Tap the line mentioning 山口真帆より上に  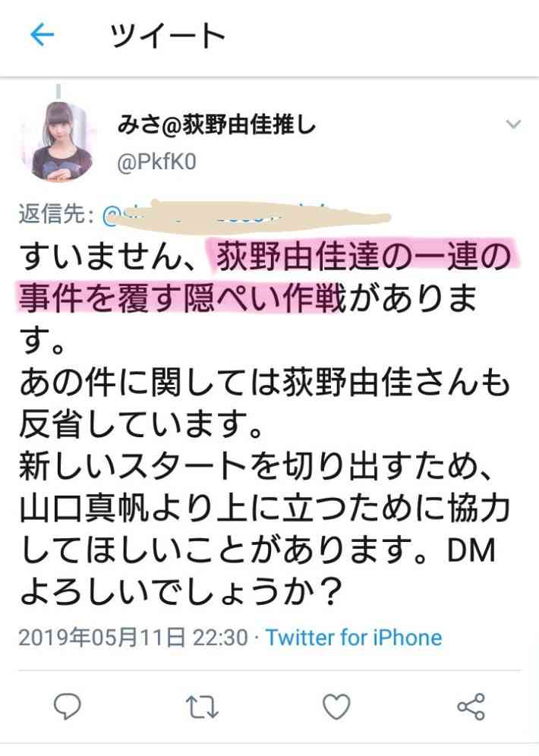tap(265, 509)
